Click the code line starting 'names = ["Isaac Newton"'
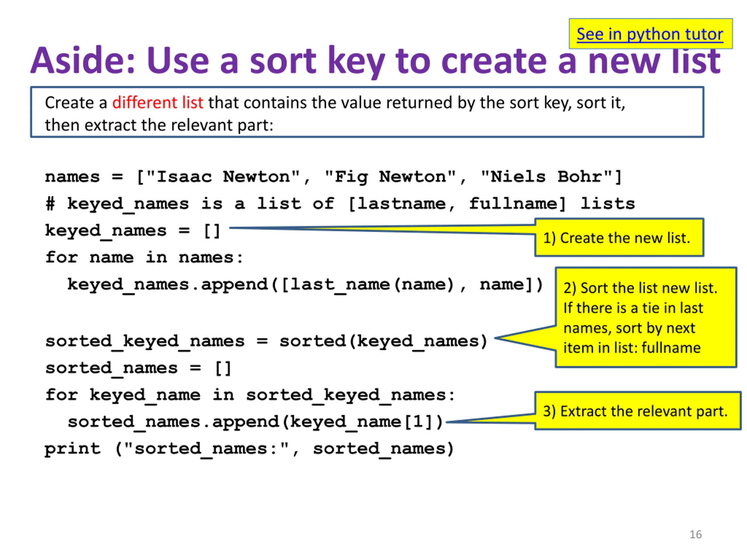 click(x=333, y=177)
